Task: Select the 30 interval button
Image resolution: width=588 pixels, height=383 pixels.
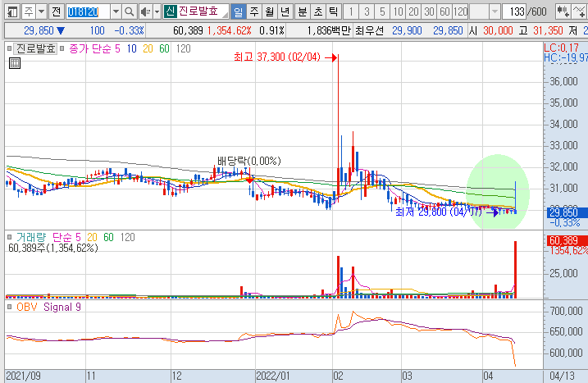Action: (x=429, y=11)
